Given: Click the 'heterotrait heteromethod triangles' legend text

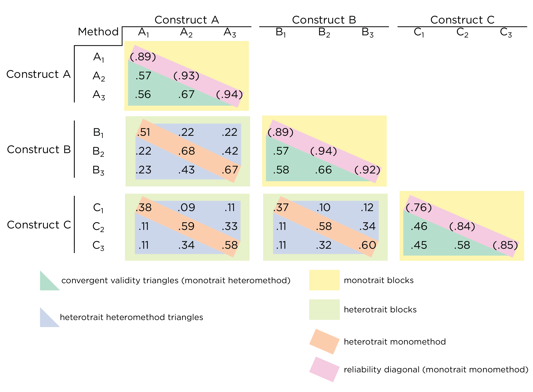Looking at the screenshot, I should [131, 317].
